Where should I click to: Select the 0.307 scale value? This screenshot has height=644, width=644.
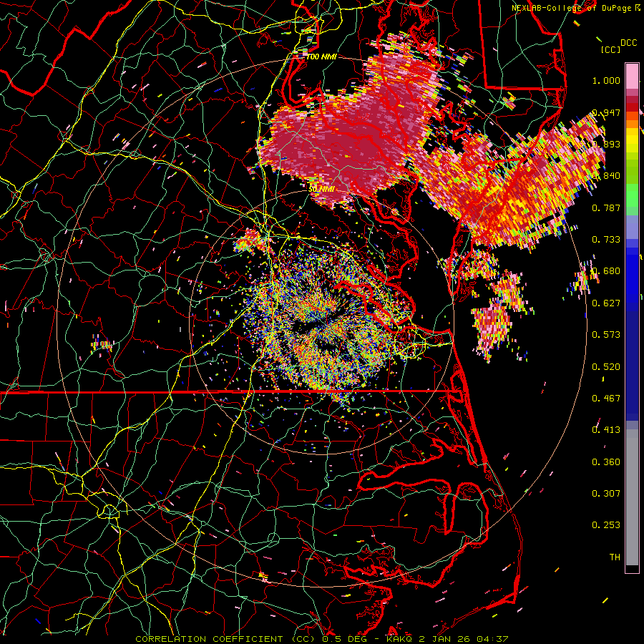pos(606,494)
